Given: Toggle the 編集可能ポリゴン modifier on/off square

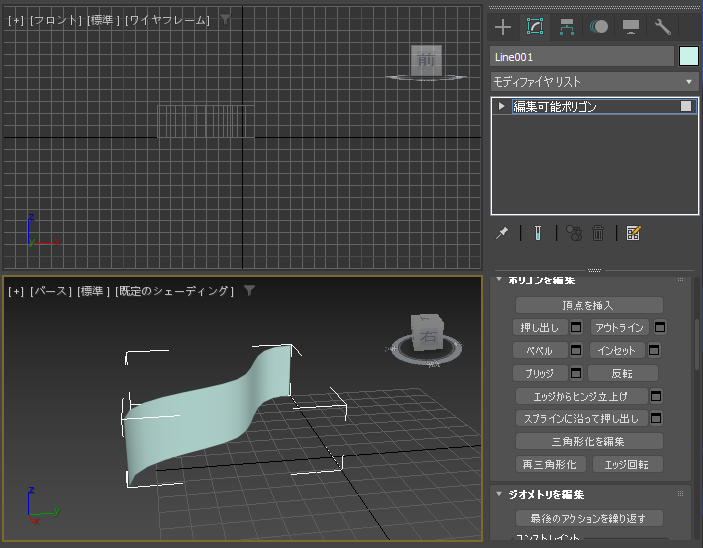Looking at the screenshot, I should coord(686,106).
